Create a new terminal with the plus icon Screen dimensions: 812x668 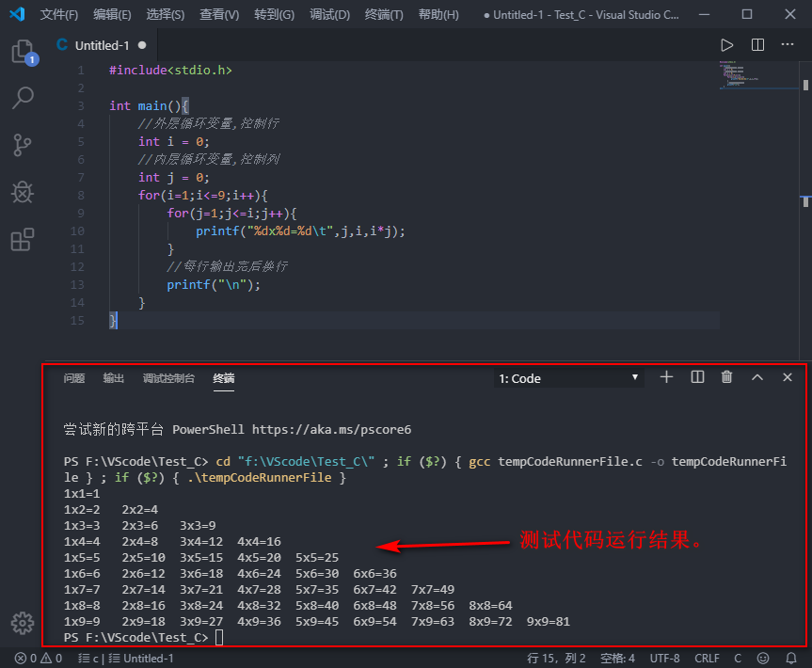pyautogui.click(x=666, y=376)
